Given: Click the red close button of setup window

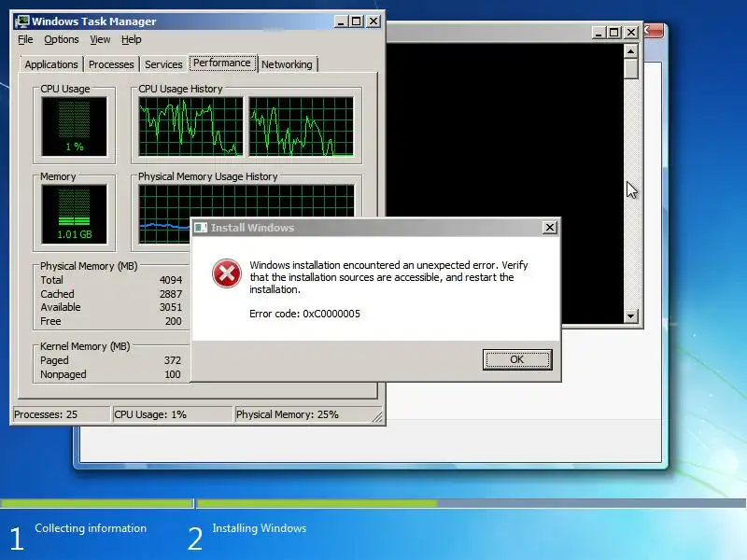Looking at the screenshot, I should pos(653,31).
